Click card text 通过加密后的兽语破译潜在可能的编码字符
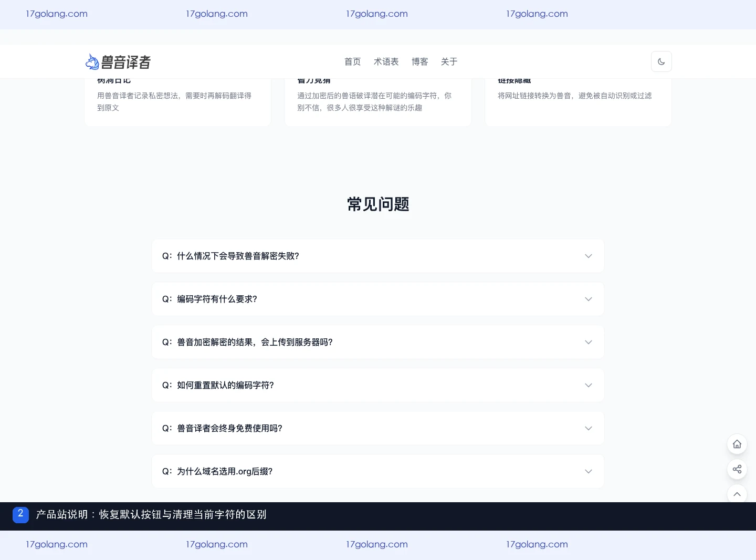 tap(374, 101)
